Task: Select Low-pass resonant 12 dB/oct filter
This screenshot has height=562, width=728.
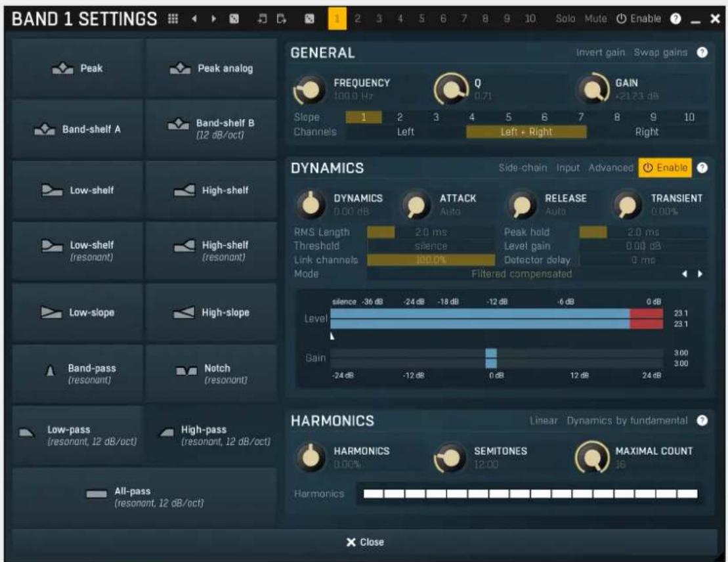Action: 77,435
